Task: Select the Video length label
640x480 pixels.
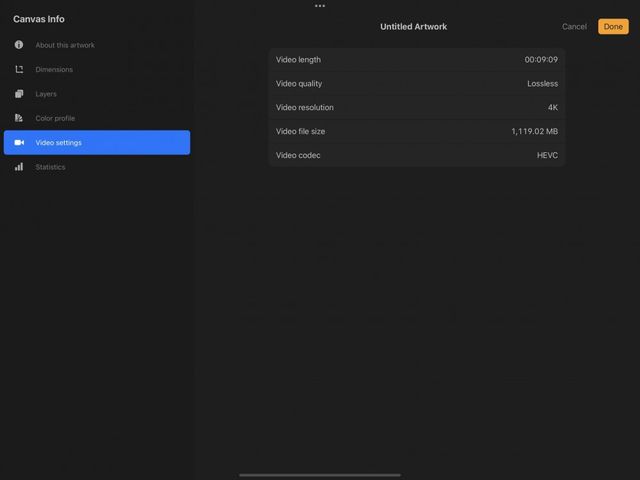Action: (x=298, y=60)
